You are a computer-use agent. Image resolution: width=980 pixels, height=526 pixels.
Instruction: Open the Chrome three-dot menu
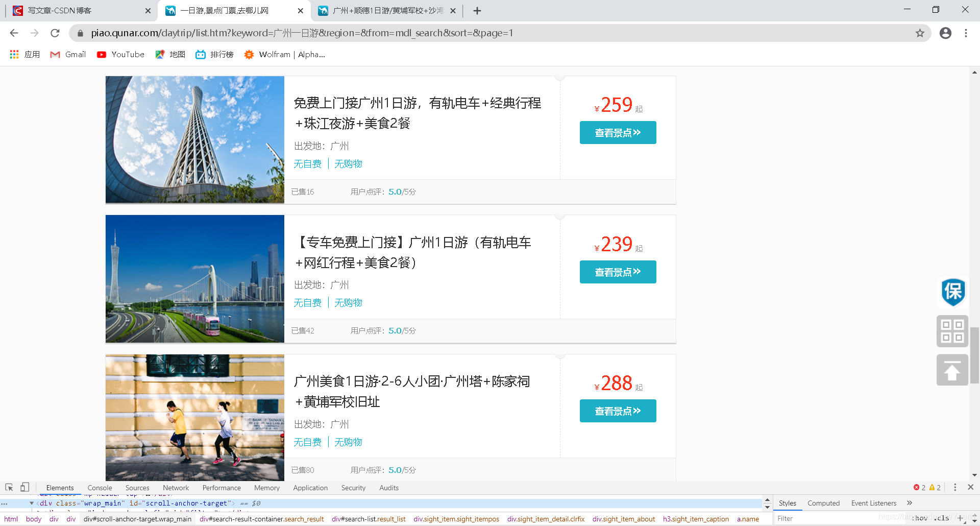pyautogui.click(x=966, y=33)
